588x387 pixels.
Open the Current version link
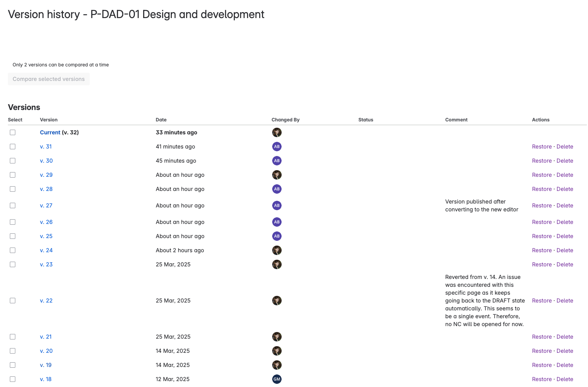click(x=50, y=132)
